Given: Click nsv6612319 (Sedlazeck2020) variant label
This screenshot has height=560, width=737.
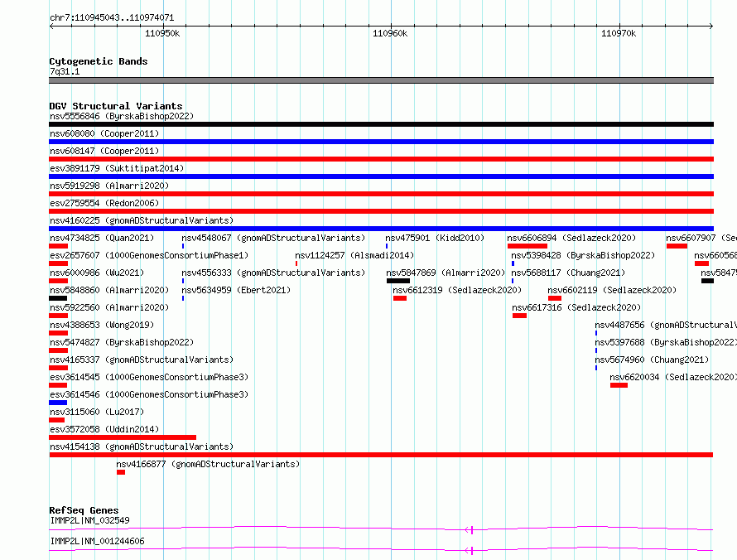Looking at the screenshot, I should [457, 290].
